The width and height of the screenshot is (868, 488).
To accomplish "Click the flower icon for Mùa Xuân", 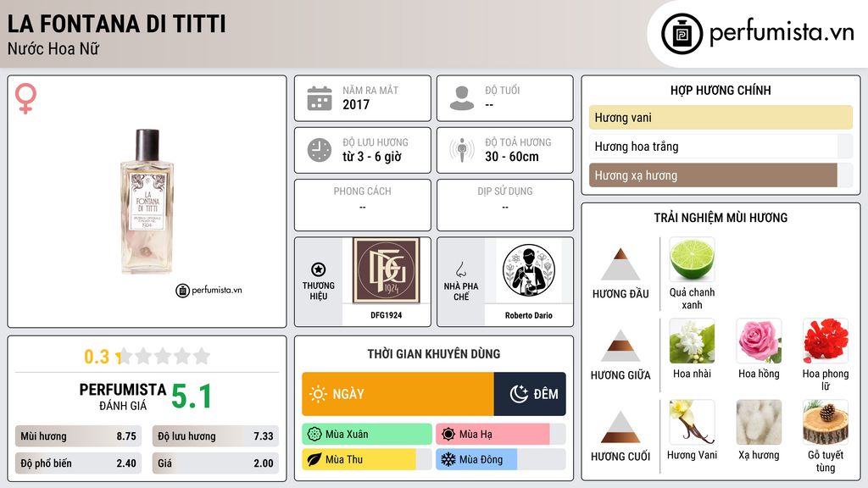I will click(x=314, y=435).
